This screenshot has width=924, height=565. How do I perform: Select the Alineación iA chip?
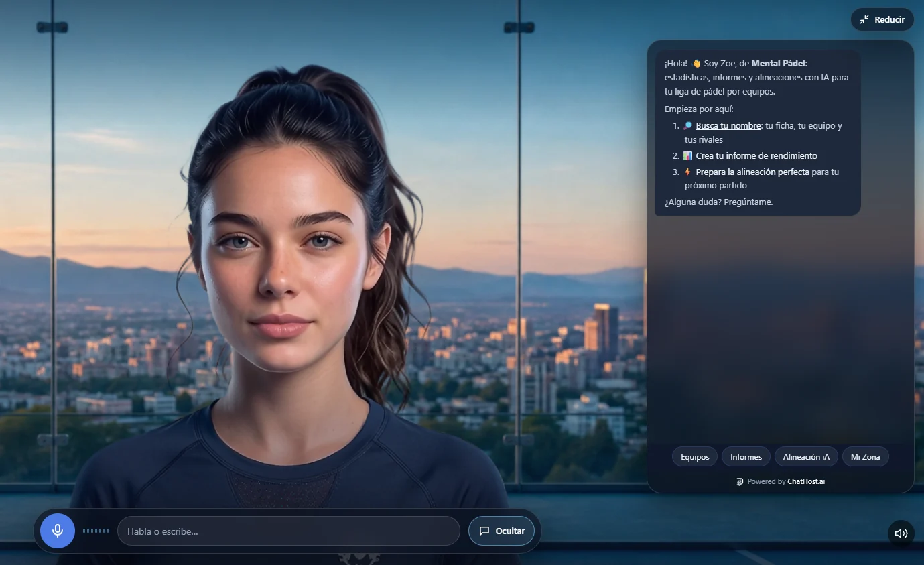click(x=806, y=457)
